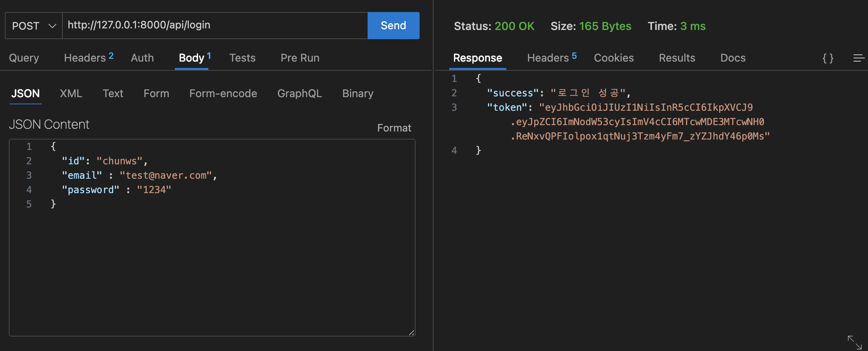Screen dimensions: 868x351
Task: Open the Auth tab
Action: (142, 58)
